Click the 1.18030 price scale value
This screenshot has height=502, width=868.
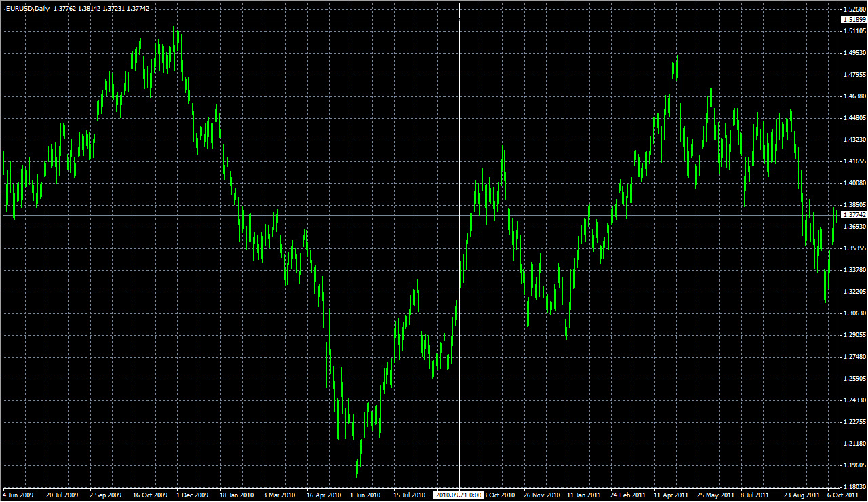click(x=855, y=487)
